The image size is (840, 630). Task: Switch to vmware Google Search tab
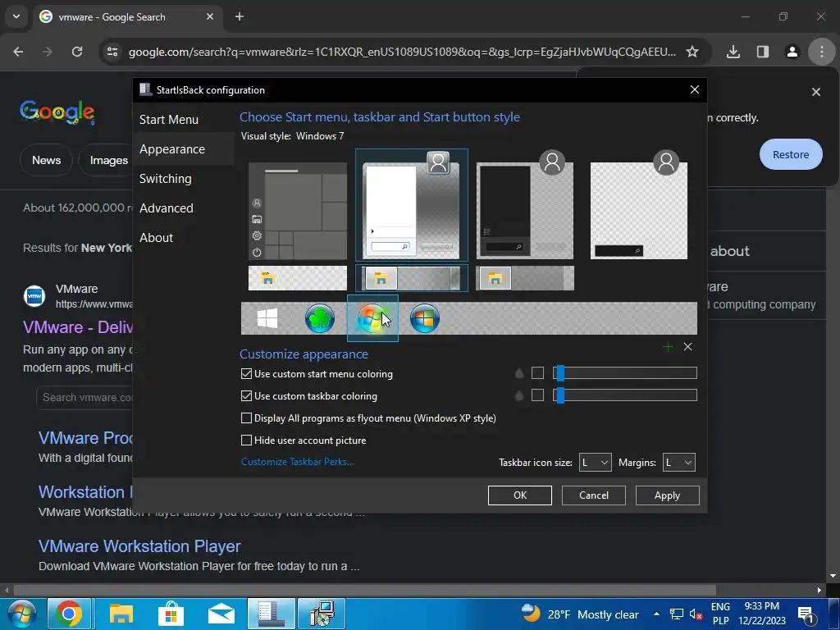pyautogui.click(x=127, y=16)
